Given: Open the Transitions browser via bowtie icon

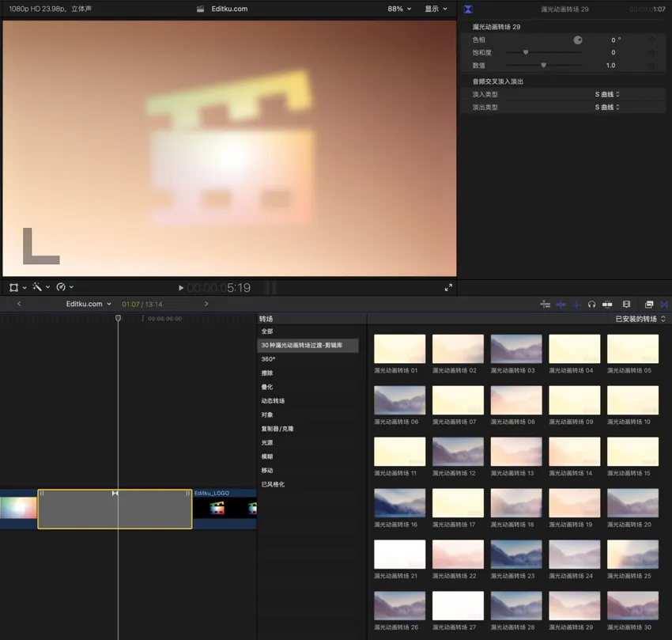Looking at the screenshot, I should click(x=664, y=305).
